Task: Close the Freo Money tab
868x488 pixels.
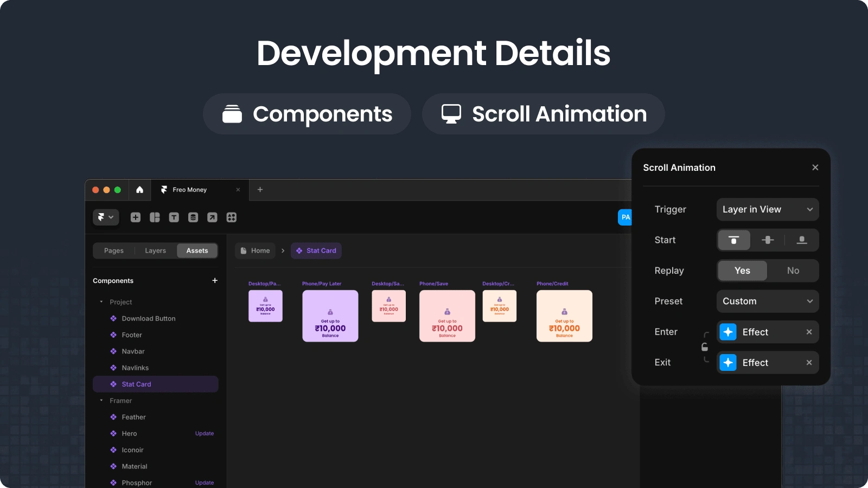Action: [x=238, y=190]
